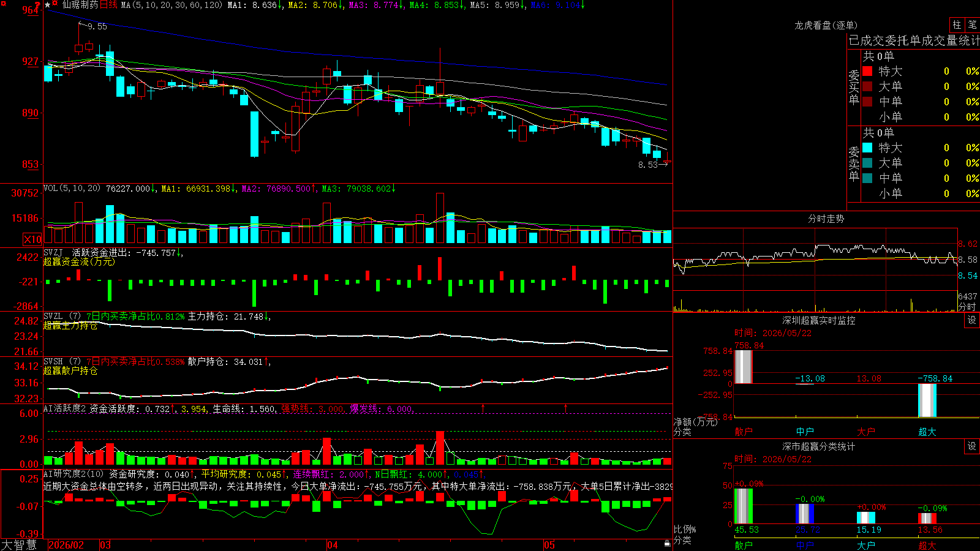Click the 05 month marker on the date axis
The height and width of the screenshot is (551, 980).
pyautogui.click(x=549, y=545)
